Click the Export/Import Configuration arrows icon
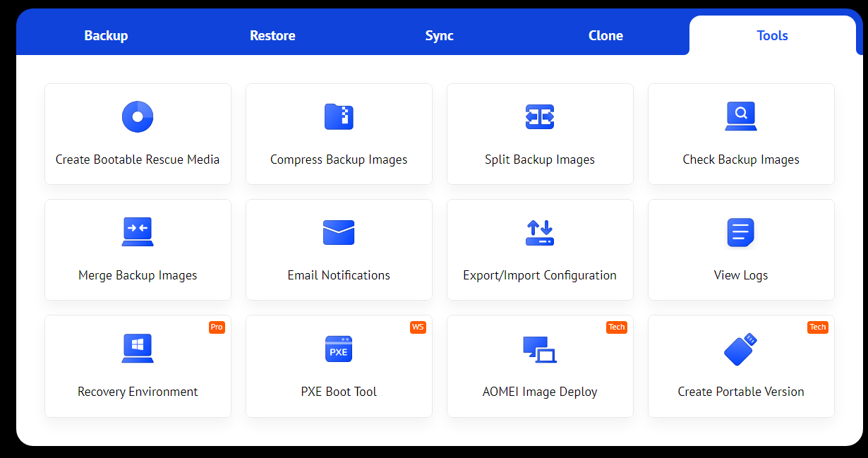 pos(540,232)
